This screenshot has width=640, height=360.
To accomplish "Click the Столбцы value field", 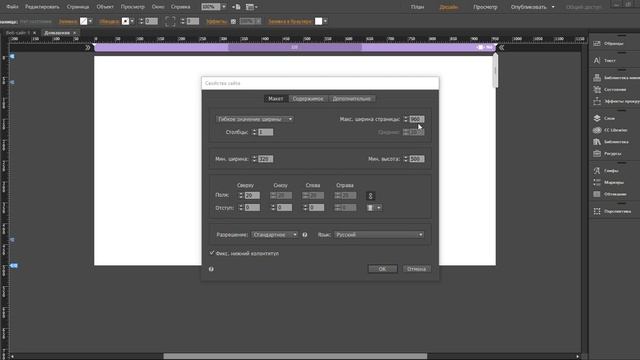I will pyautogui.click(x=266, y=132).
